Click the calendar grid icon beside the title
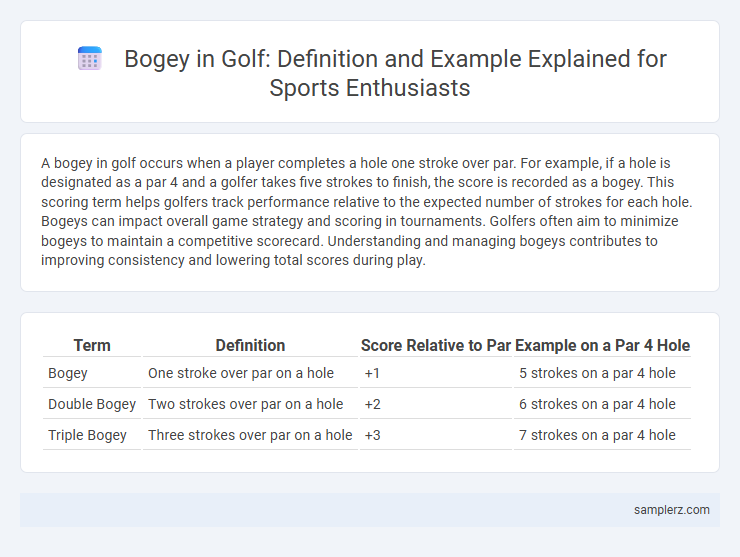 click(x=90, y=59)
